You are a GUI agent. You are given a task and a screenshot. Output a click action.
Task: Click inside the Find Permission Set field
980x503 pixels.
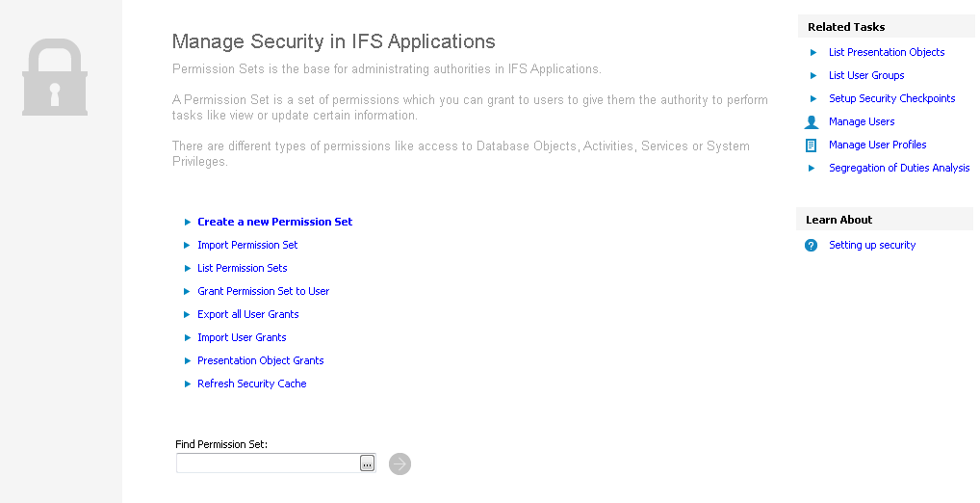[x=267, y=463]
